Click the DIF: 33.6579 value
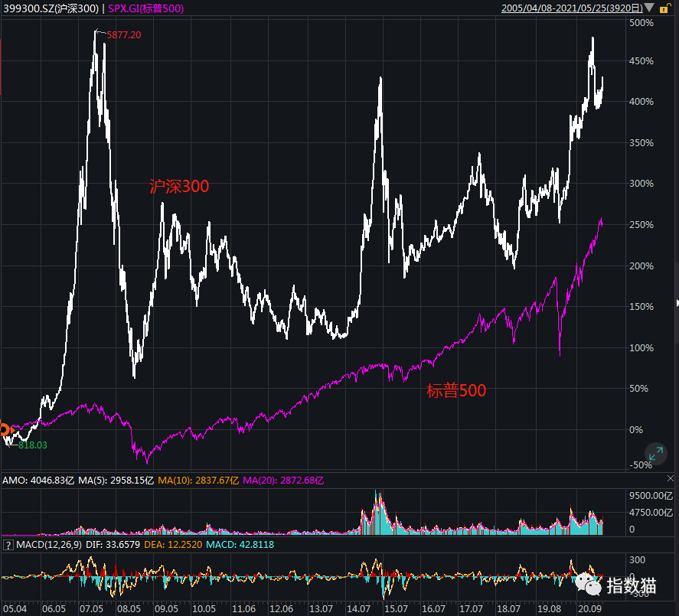 (x=113, y=545)
